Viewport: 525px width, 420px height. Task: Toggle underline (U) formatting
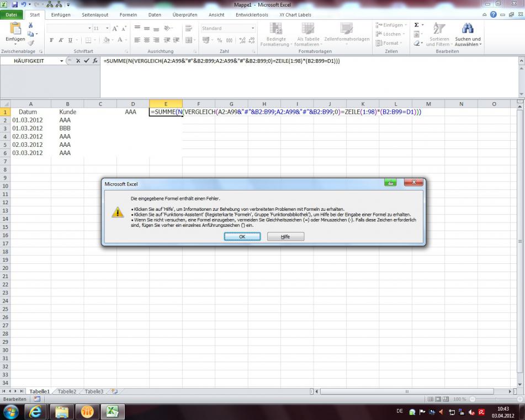point(70,40)
